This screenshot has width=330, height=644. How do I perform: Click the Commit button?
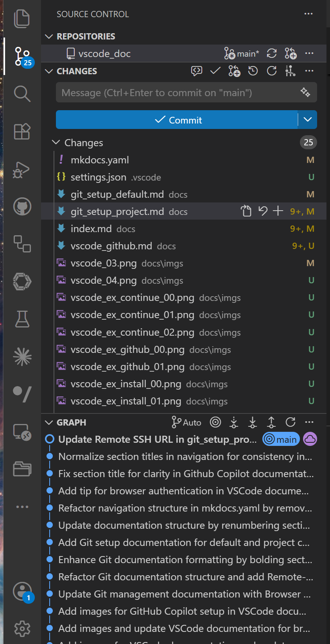(x=177, y=120)
